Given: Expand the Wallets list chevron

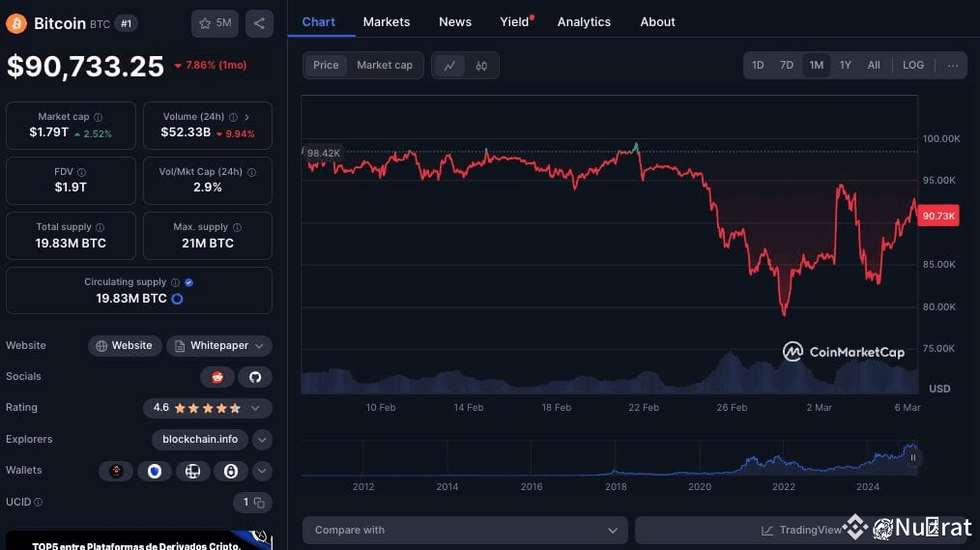Looking at the screenshot, I should click(262, 471).
